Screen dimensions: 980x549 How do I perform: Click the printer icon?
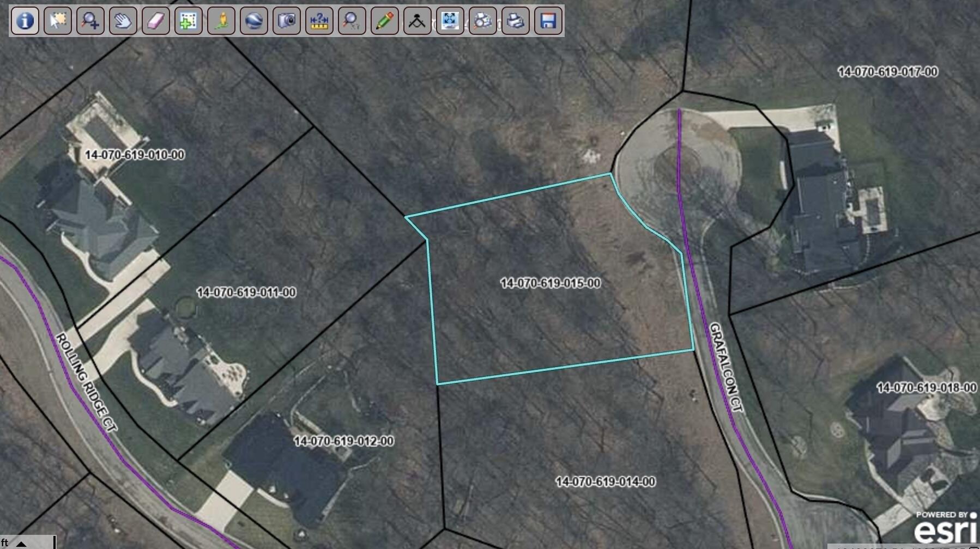516,21
